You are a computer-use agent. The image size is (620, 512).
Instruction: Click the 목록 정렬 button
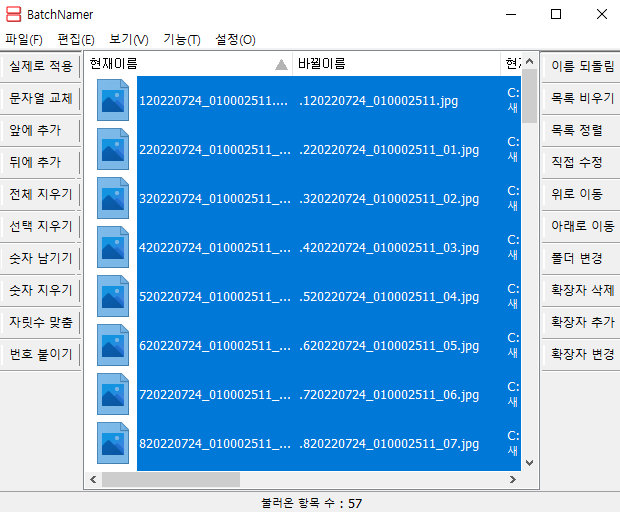click(582, 130)
